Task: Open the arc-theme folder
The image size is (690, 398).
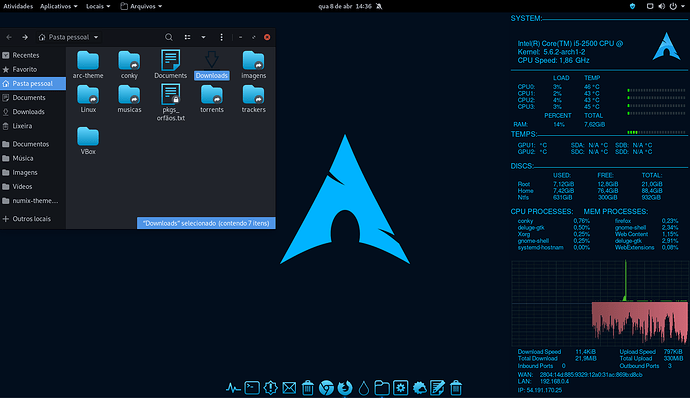Action: pyautogui.click(x=88, y=65)
